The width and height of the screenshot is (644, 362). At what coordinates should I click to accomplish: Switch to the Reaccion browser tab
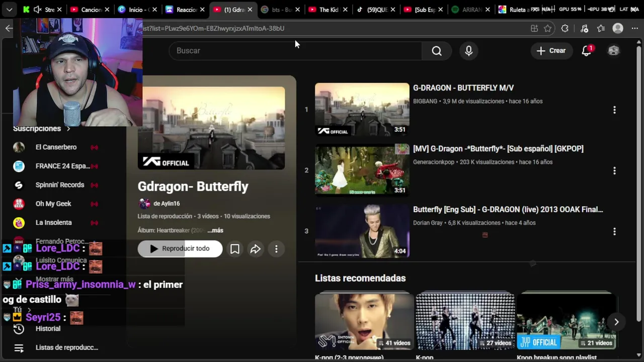(186, 10)
